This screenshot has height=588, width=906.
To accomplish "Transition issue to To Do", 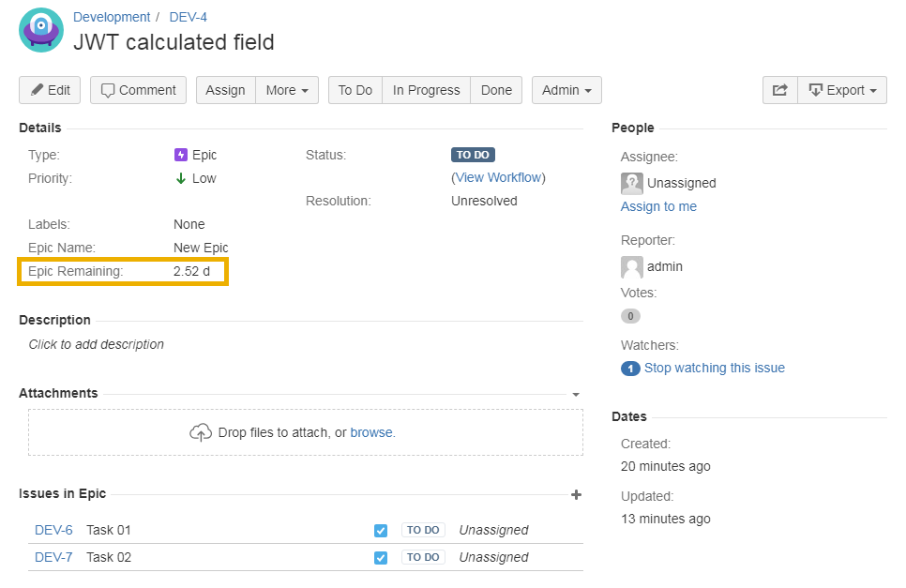I will [x=355, y=90].
